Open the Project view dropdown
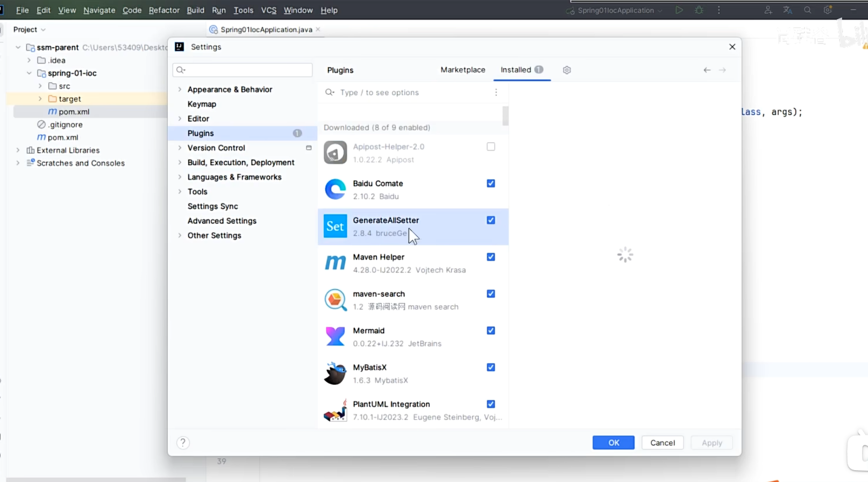Image resolution: width=868 pixels, height=482 pixels. (x=29, y=30)
